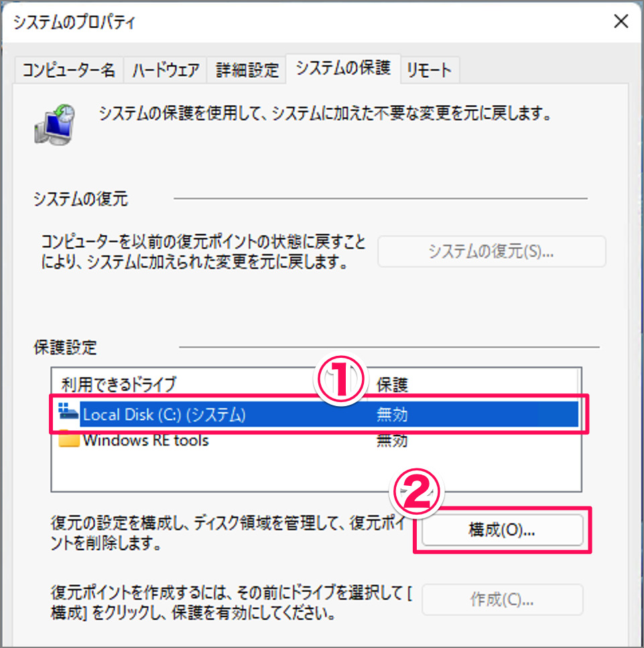The image size is (644, 648).
Task: Click the システムの復元(S)... button
Action: click(491, 251)
